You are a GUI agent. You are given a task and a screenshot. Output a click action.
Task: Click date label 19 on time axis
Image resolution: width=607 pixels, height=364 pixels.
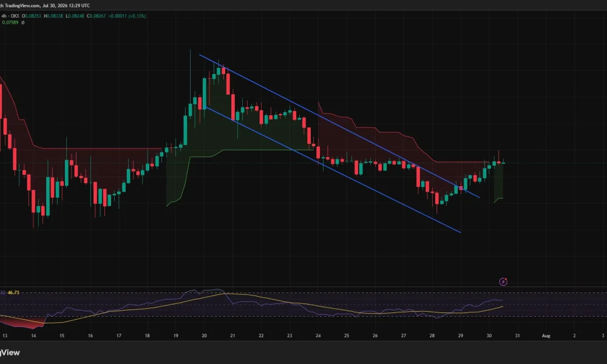click(x=176, y=335)
